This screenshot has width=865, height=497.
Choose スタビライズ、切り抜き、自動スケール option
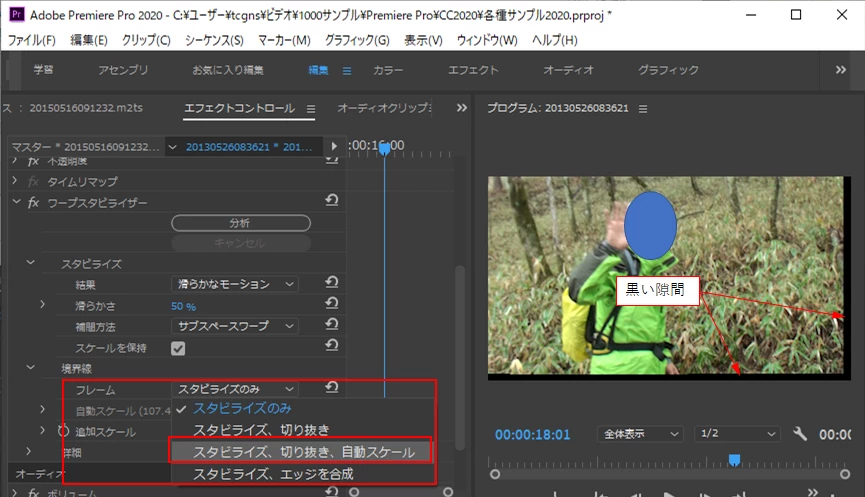coord(301,452)
